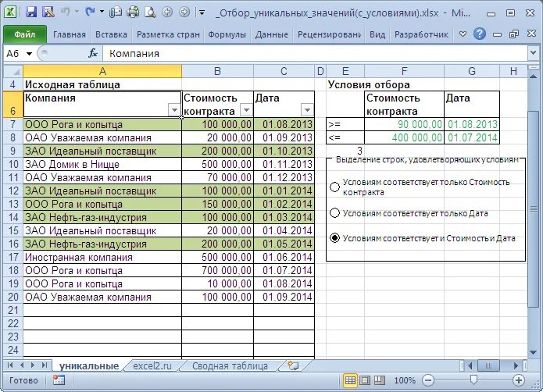
Task: Select the уникальные sheet tab
Action: 88,365
